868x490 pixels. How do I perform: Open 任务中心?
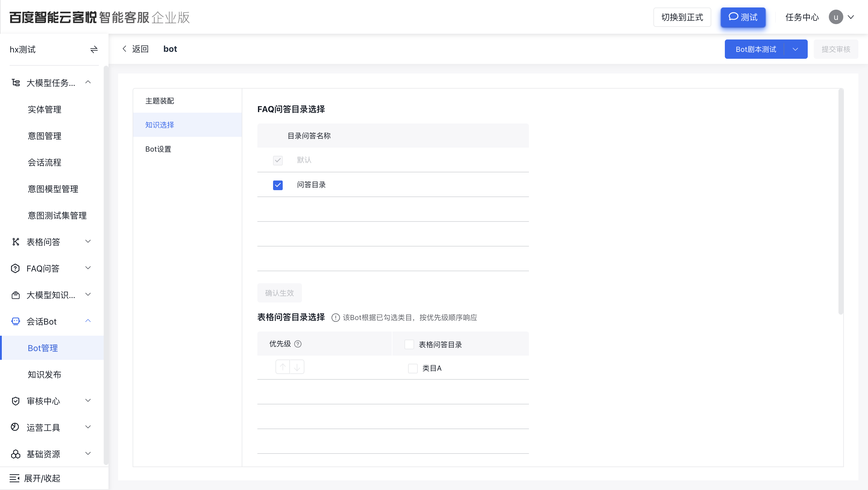coord(802,17)
